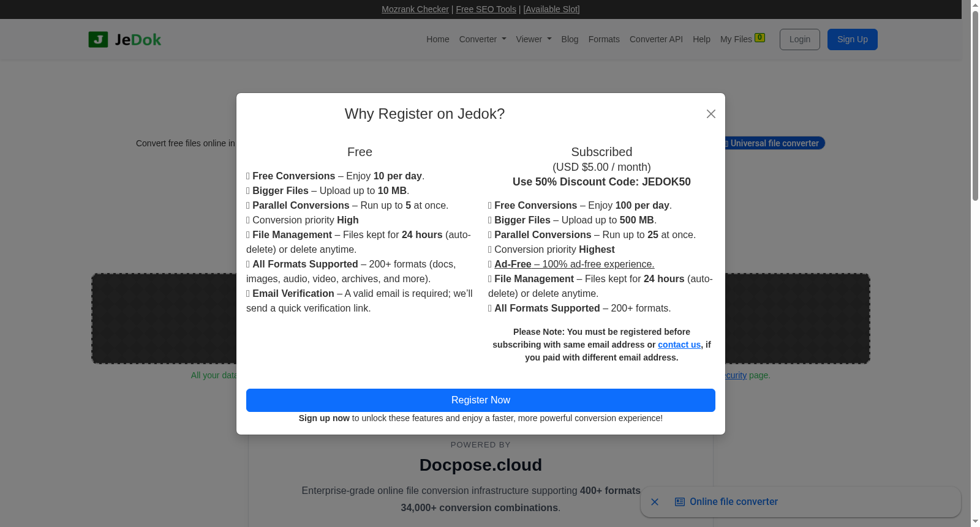Click the Online file converter banner icon
The height and width of the screenshot is (527, 980).
[x=680, y=502]
